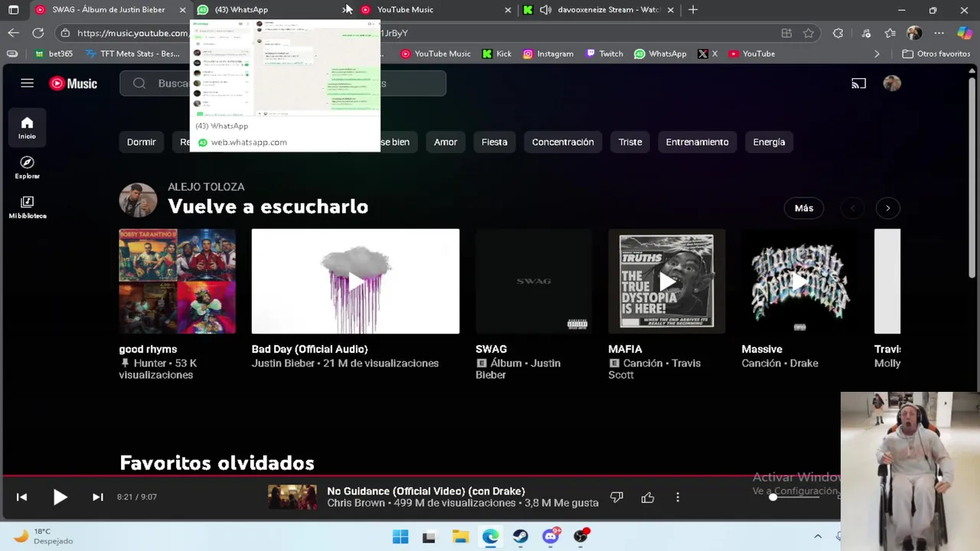Expand the bookmarks overflow chevron

click(877, 54)
